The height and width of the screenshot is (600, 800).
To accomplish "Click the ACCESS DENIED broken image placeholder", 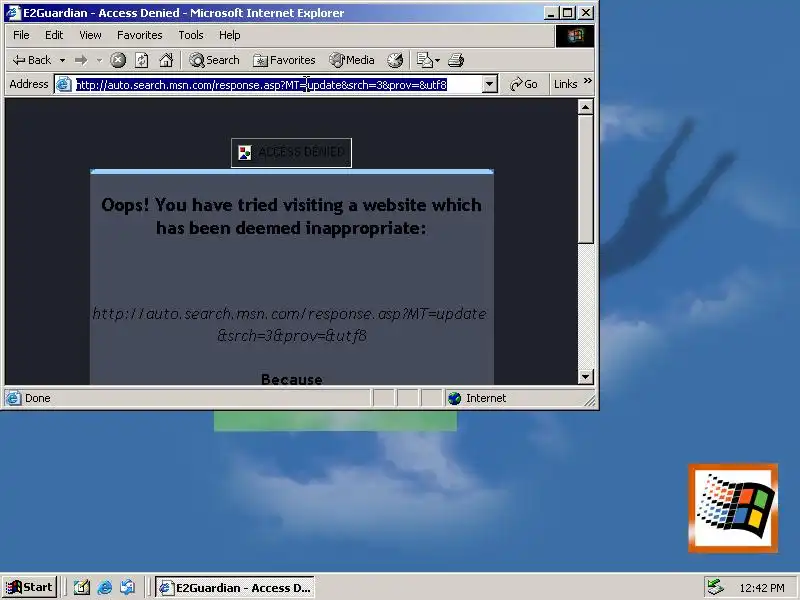I will pyautogui.click(x=291, y=153).
